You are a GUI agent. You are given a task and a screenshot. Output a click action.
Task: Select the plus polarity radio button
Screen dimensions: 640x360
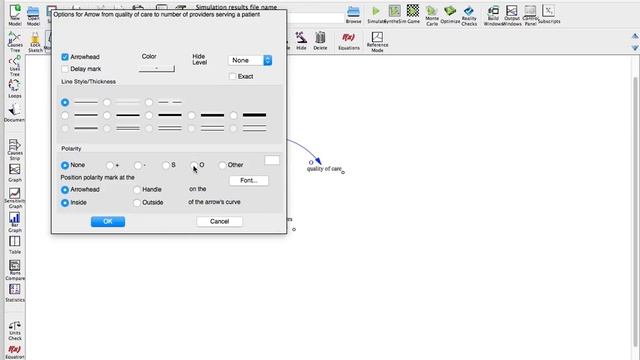pos(110,165)
